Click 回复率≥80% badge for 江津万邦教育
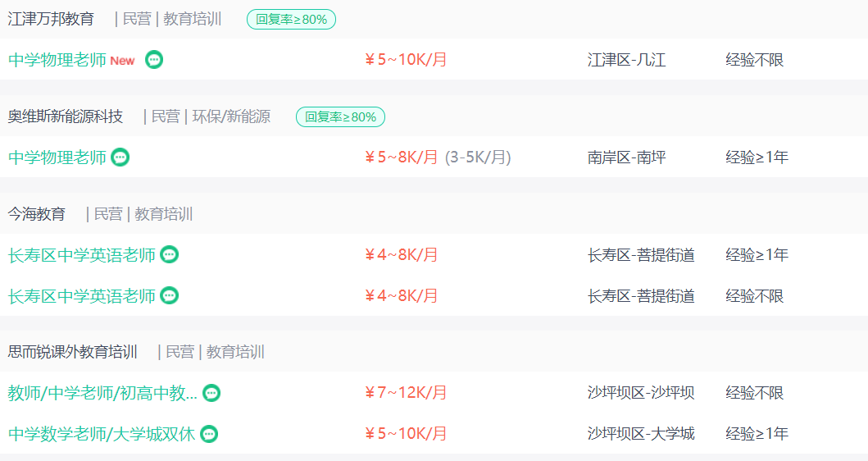 (x=291, y=20)
